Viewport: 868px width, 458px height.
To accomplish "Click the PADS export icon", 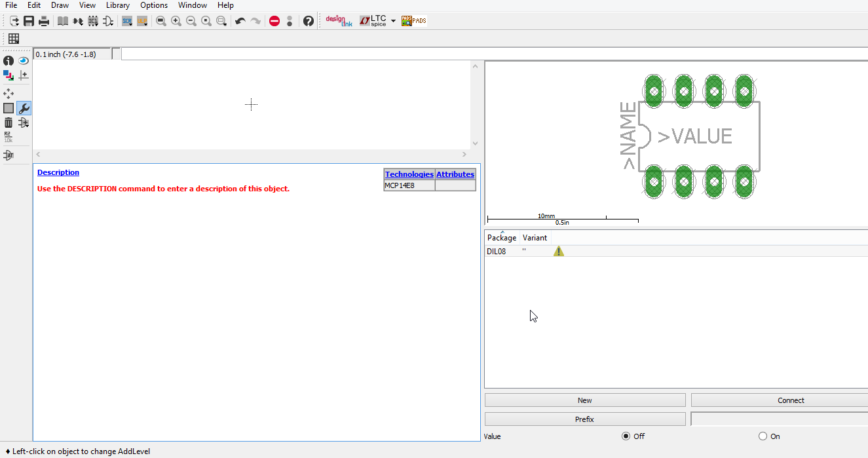I will 414,21.
